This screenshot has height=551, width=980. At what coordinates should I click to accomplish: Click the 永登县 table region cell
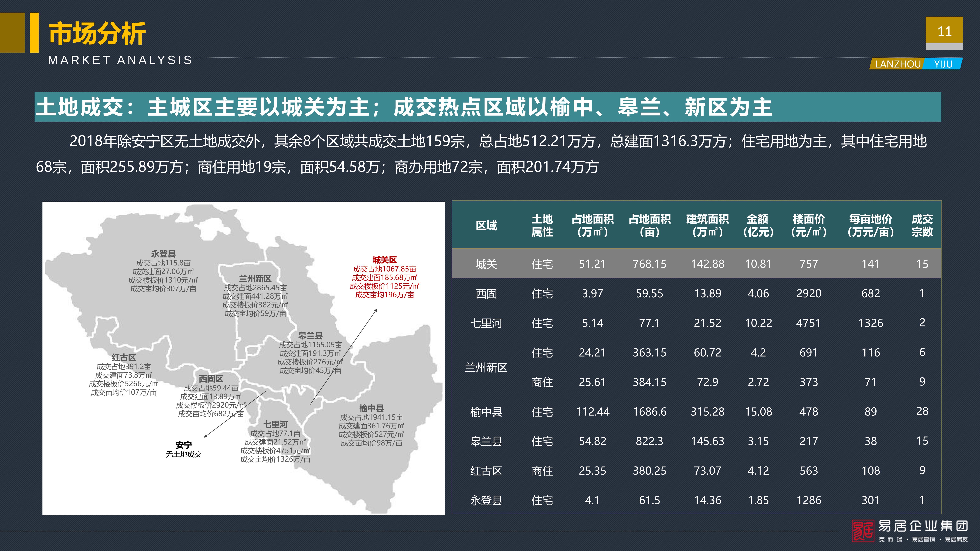(486, 500)
